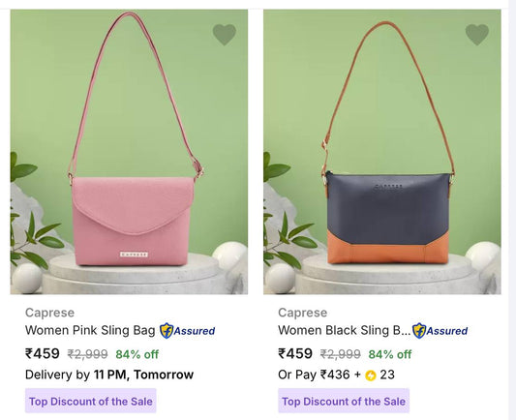
Task: Click the SuperCoin icon beside 23
Action: pos(371,375)
